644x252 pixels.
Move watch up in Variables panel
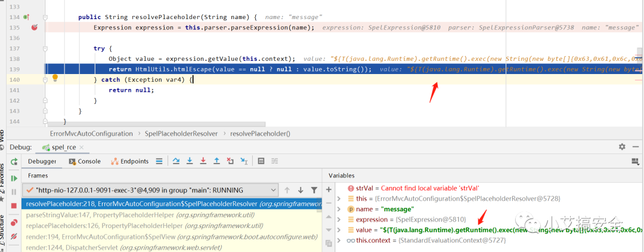pyautogui.click(x=329, y=216)
